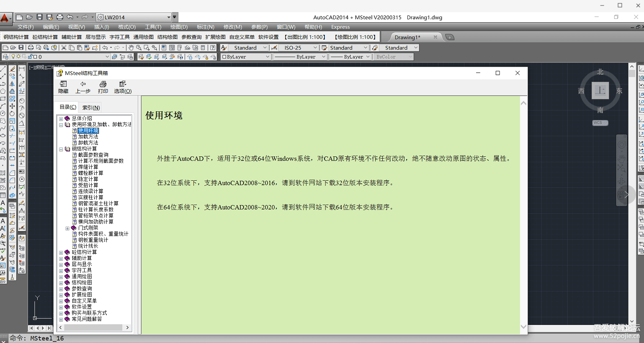Viewport: 644px width, 343px height.
Task: Click 软件设置 in the MSteel menu bar
Action: tap(268, 37)
